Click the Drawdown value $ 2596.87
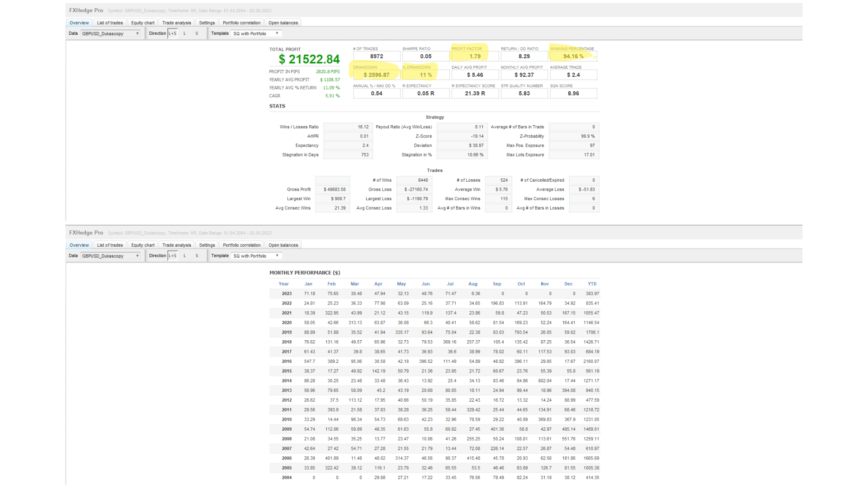The height and width of the screenshot is (488, 868). (x=376, y=75)
